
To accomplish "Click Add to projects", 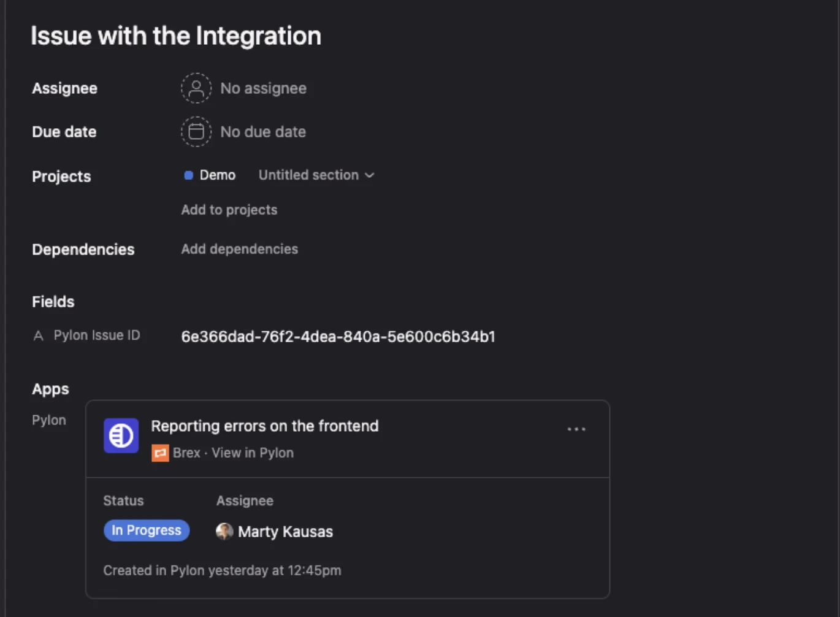I will 229,210.
